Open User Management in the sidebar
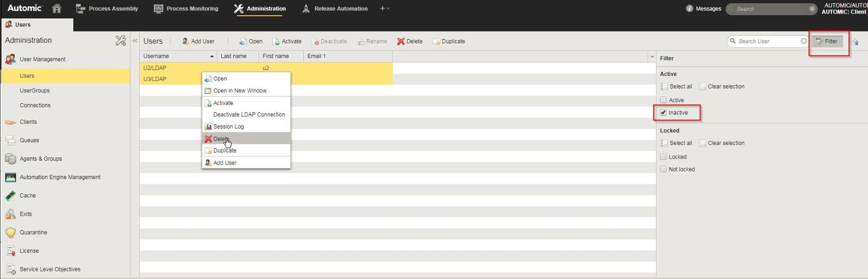868x279 pixels. click(42, 59)
